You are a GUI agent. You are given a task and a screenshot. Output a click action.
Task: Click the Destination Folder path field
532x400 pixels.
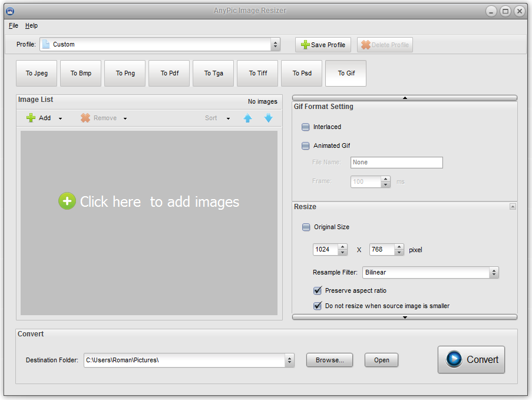tap(184, 360)
